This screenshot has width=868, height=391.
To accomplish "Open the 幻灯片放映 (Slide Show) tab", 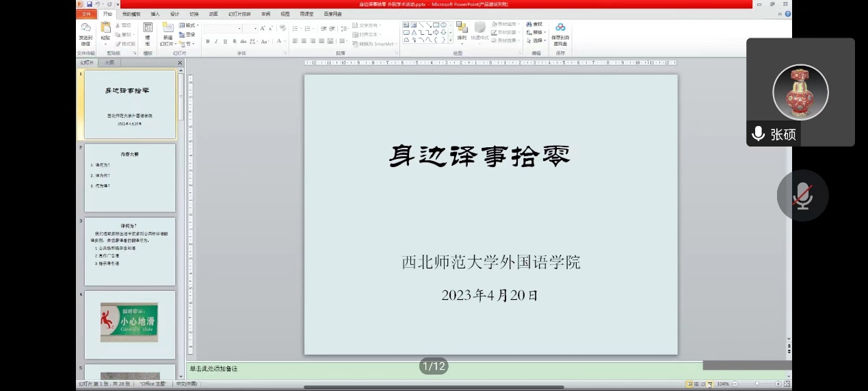I will [239, 14].
